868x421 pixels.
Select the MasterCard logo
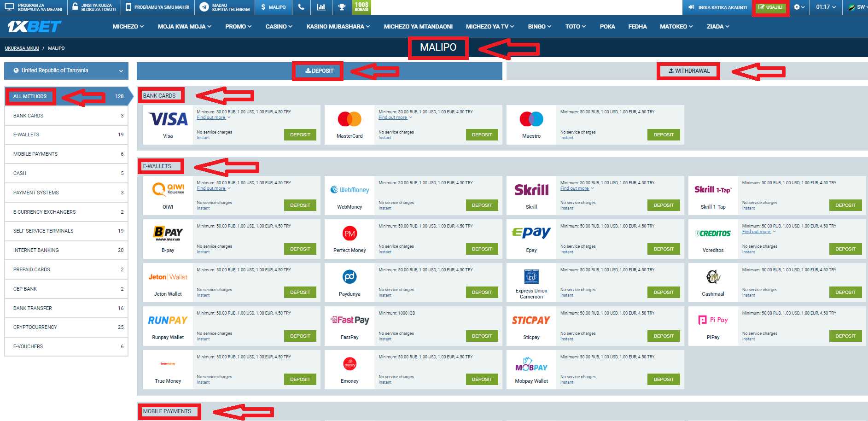click(350, 119)
